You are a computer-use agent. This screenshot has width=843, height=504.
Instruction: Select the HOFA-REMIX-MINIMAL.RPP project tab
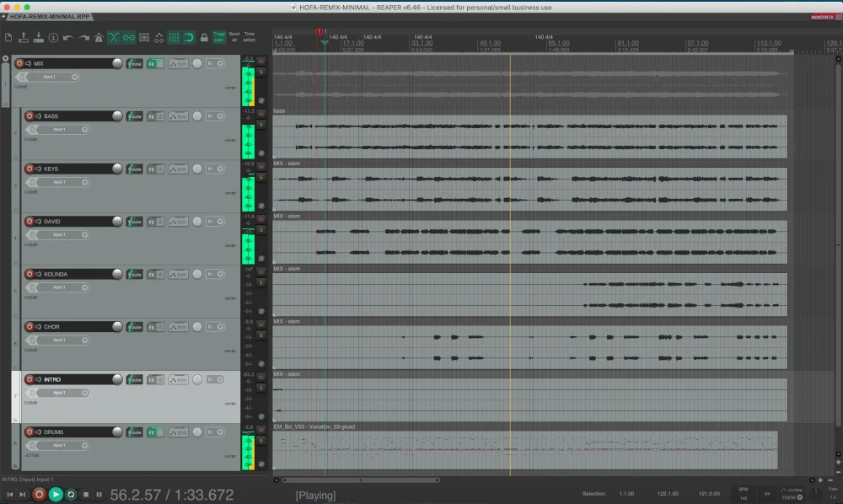click(50, 17)
